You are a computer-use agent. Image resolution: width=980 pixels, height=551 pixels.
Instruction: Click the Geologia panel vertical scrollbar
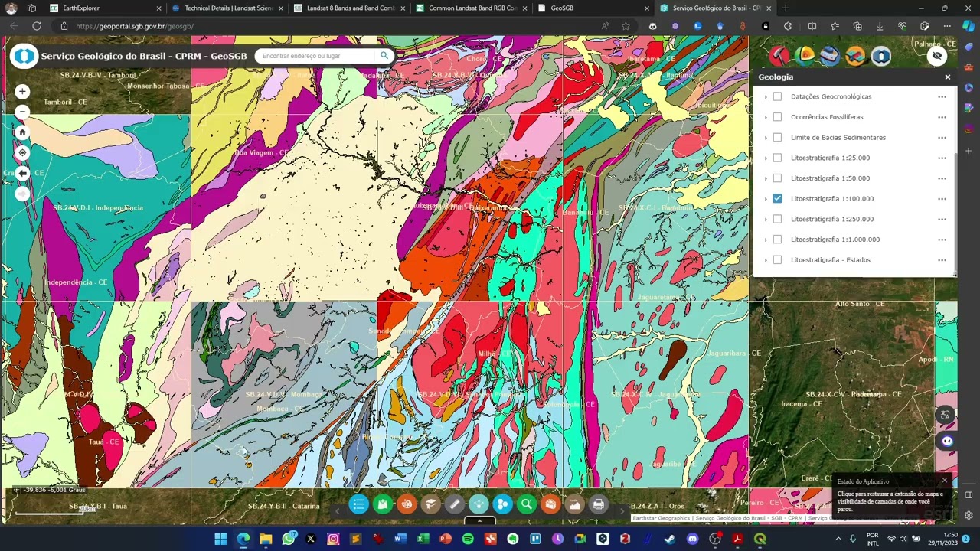955,214
